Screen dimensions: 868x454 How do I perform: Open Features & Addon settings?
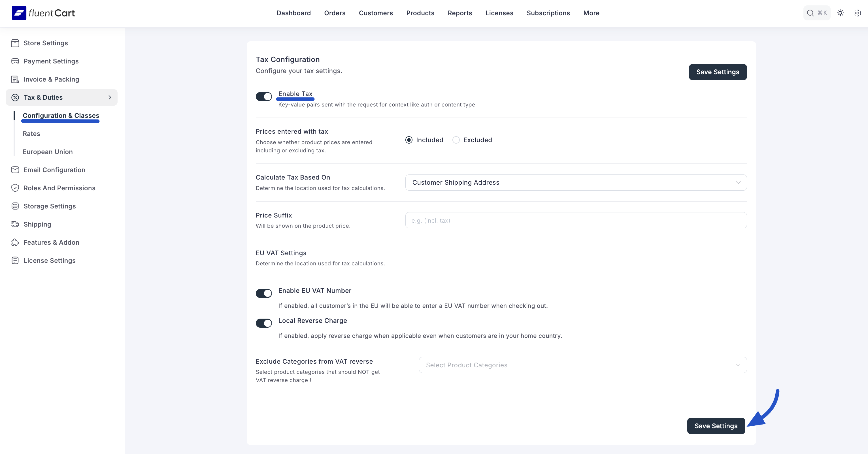(x=51, y=242)
